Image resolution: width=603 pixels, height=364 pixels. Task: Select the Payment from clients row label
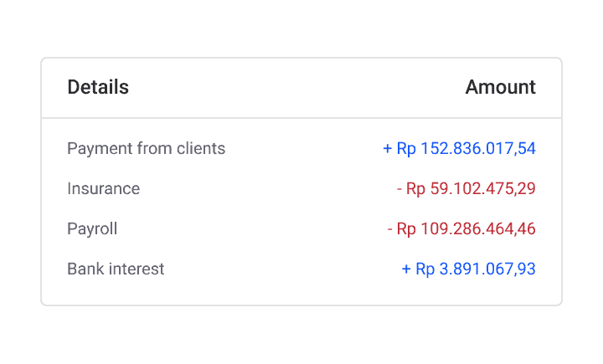[x=146, y=148]
